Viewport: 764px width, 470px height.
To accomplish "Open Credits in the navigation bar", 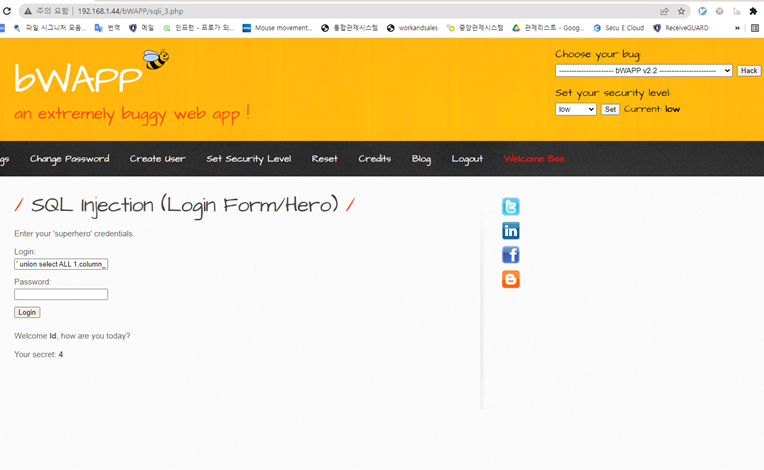I will (375, 159).
